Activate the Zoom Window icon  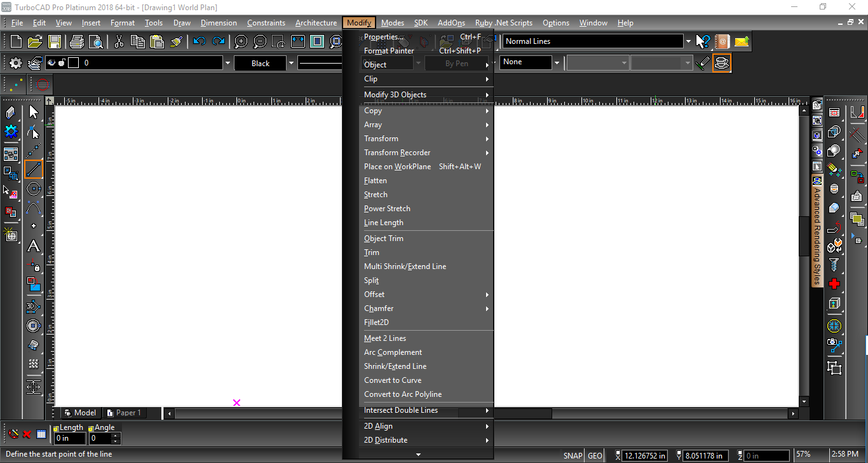(278, 42)
